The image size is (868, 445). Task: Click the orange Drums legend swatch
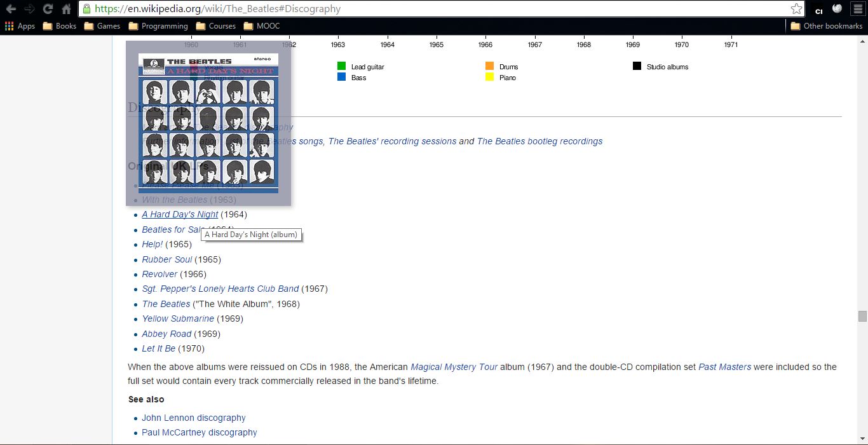[489, 66]
